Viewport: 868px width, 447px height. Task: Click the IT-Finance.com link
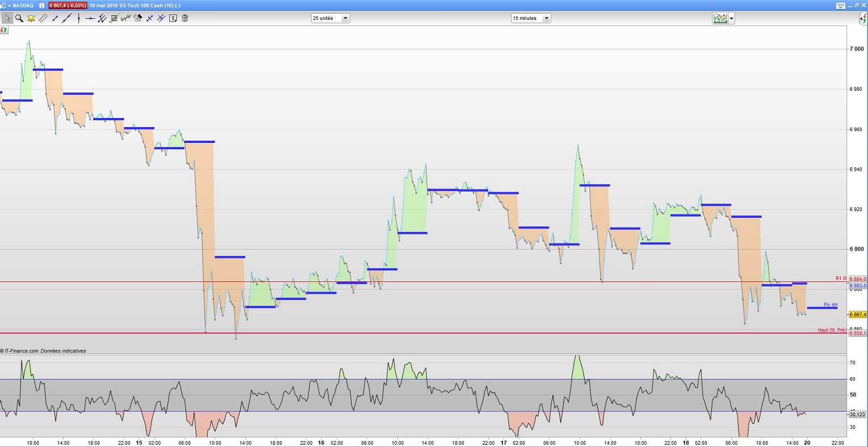point(21,351)
